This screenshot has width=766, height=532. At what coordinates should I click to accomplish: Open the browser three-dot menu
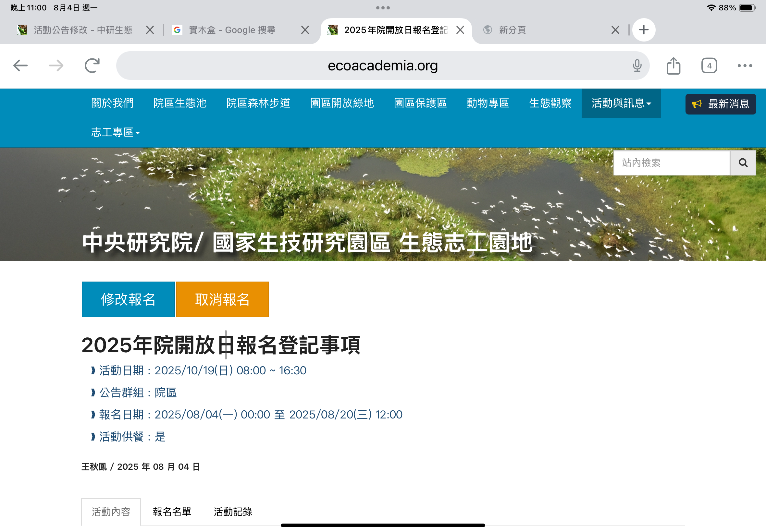tap(744, 66)
